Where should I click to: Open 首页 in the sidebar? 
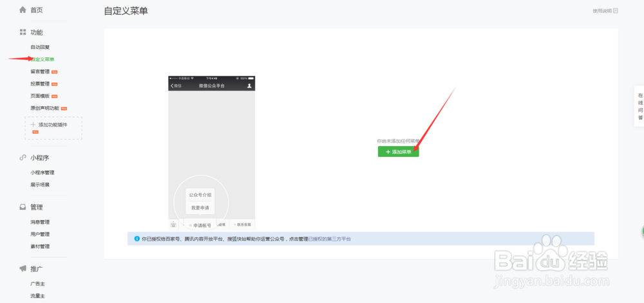36,10
